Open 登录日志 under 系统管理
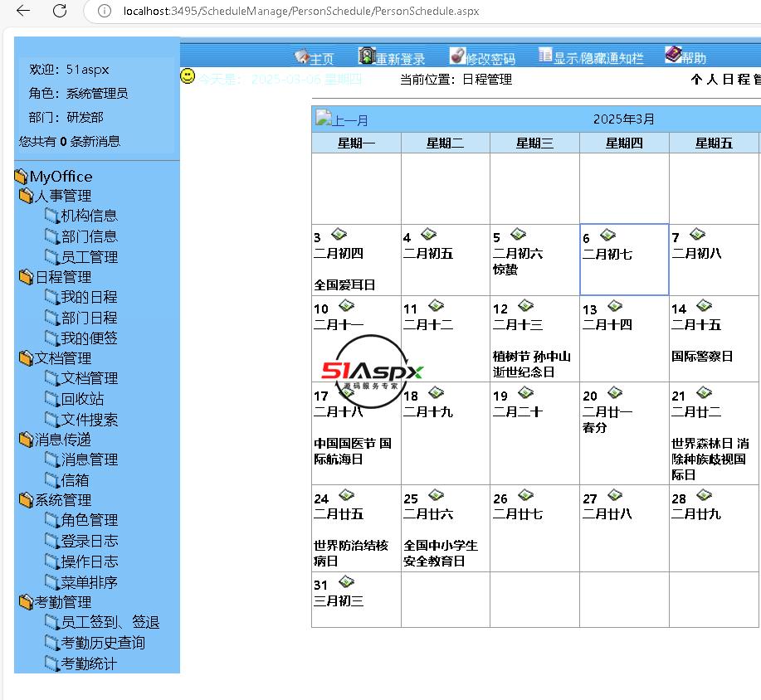Screen dimensions: 761x700 (89, 541)
